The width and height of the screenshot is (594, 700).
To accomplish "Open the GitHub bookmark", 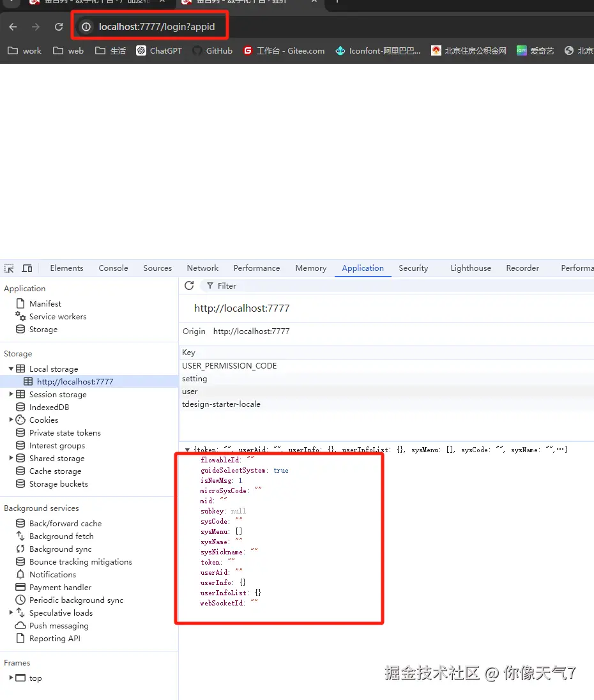I will click(213, 51).
